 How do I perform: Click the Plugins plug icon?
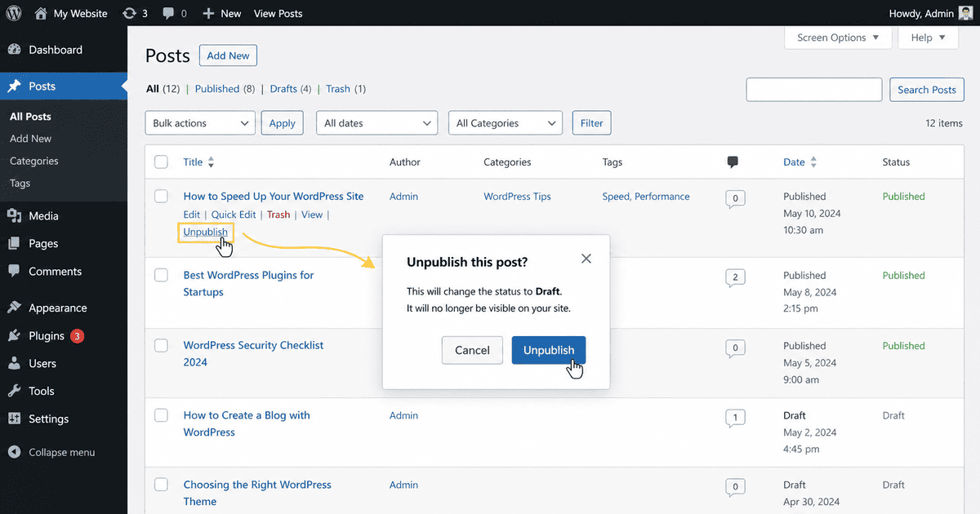click(x=14, y=335)
